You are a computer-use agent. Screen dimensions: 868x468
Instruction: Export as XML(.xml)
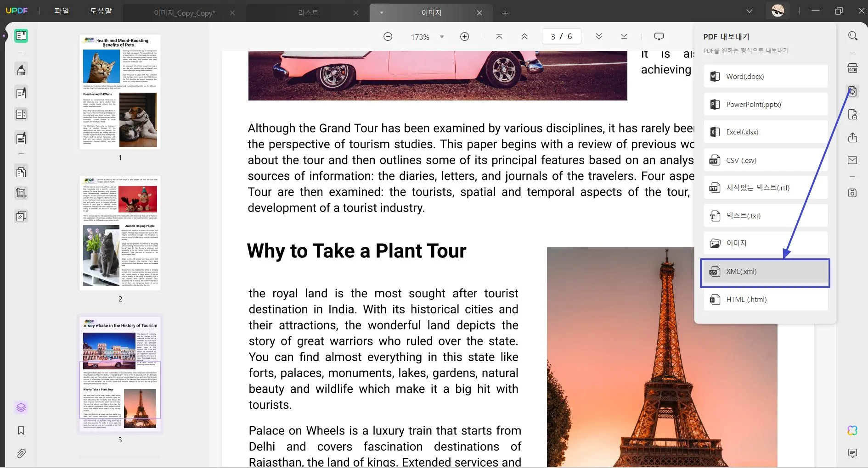766,272
